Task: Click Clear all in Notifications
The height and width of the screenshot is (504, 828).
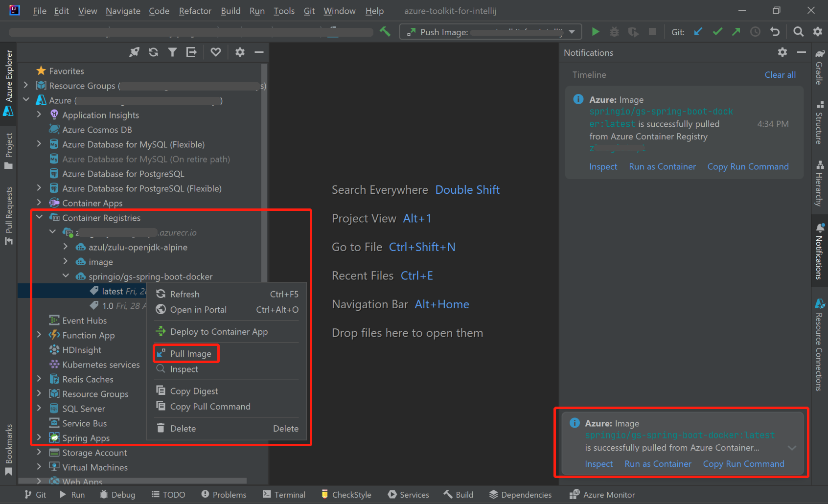Action: (x=780, y=75)
